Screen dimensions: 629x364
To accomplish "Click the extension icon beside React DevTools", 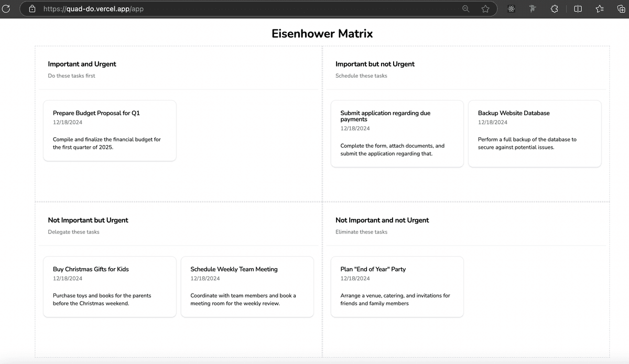I will 533,9.
